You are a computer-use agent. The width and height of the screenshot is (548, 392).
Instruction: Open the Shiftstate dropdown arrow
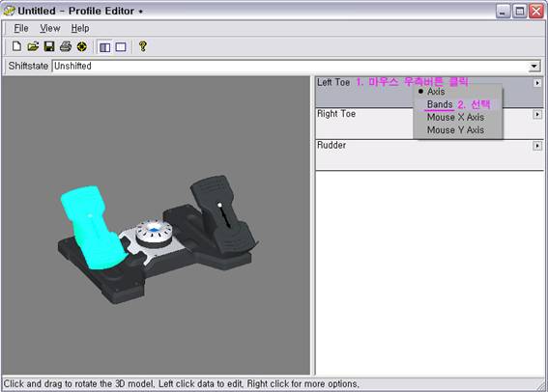pos(534,66)
